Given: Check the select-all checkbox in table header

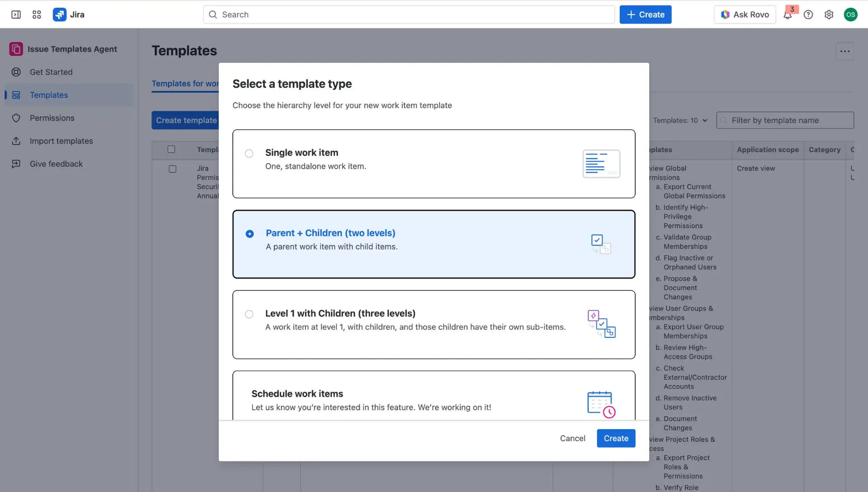Looking at the screenshot, I should [x=171, y=149].
